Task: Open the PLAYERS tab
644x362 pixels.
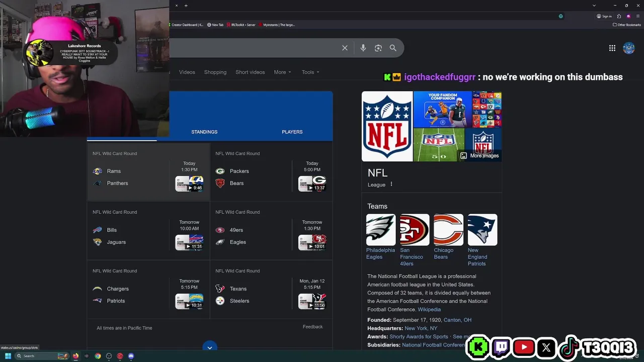Action: [x=292, y=132]
